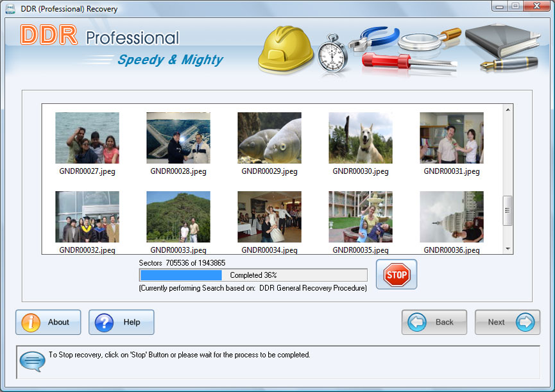This screenshot has height=392, width=555.
Task: Select the capitol dome photo GNDR00036.jpeg
Action: (452, 217)
